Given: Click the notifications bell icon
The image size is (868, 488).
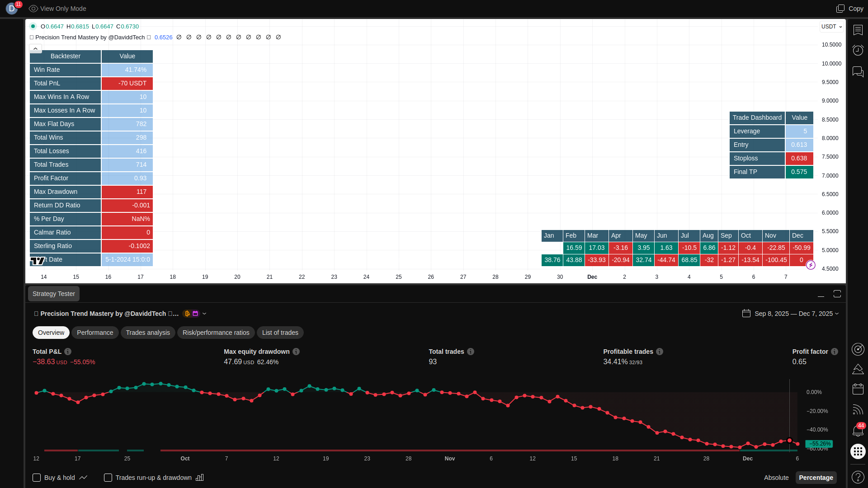Looking at the screenshot, I should tap(858, 431).
